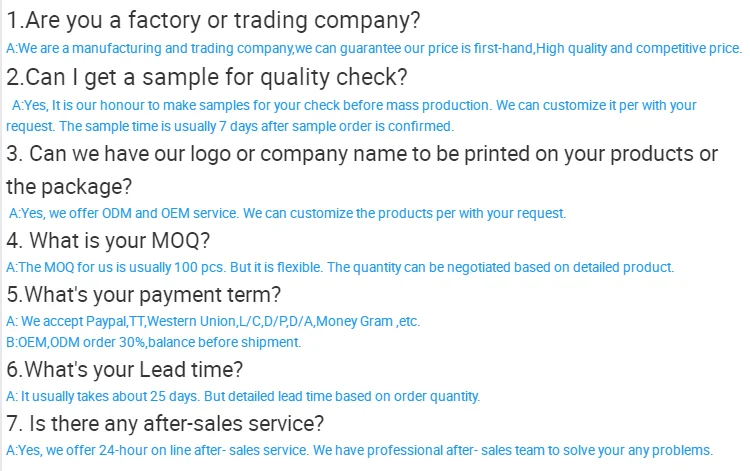Image resolution: width=750 pixels, height=471 pixels.
Task: Select the 'What is your MOQ?' question
Action: (x=108, y=241)
